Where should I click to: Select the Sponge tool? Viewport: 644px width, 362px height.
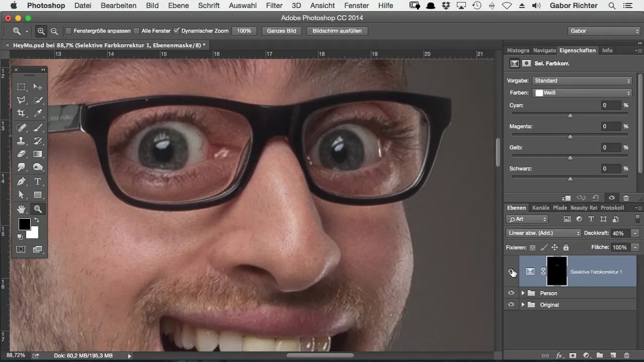coord(38,167)
